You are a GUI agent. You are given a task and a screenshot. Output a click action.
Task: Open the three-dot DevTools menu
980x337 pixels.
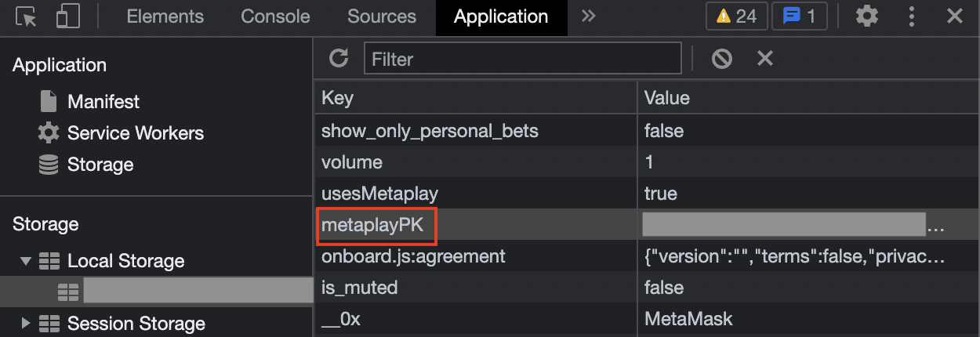pyautogui.click(x=911, y=16)
